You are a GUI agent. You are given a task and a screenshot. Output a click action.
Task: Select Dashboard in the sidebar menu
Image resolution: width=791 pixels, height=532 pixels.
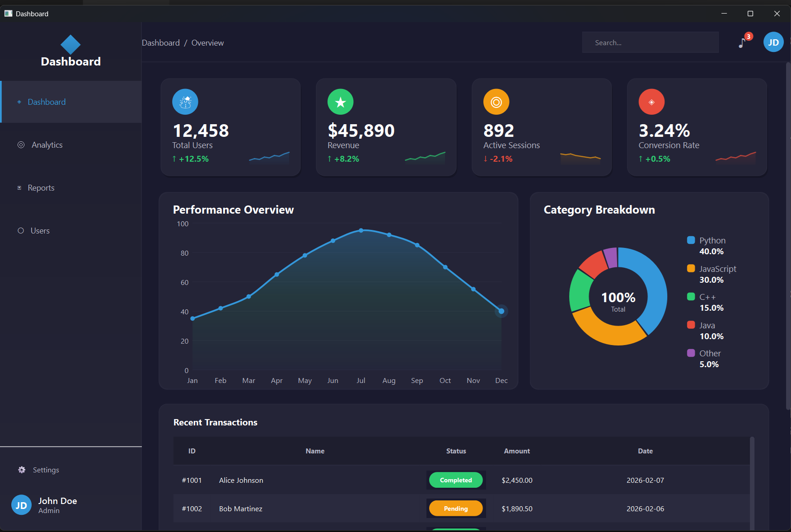tap(46, 102)
